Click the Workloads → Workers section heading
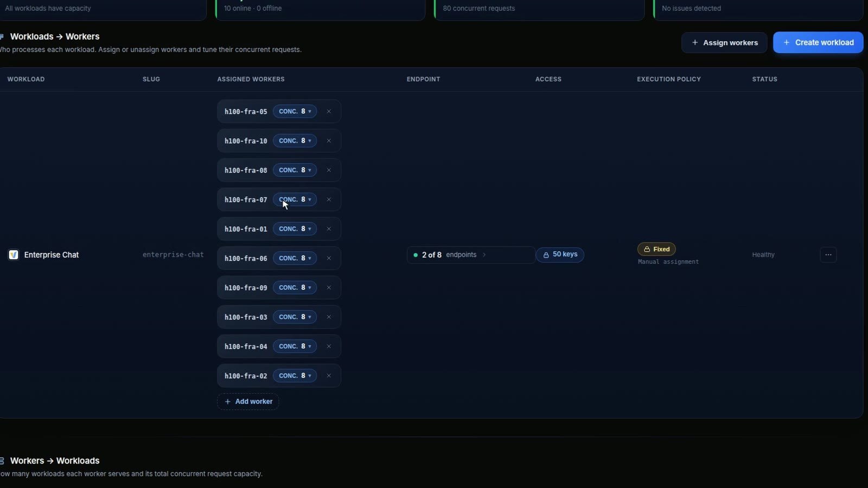 pyautogui.click(x=55, y=36)
